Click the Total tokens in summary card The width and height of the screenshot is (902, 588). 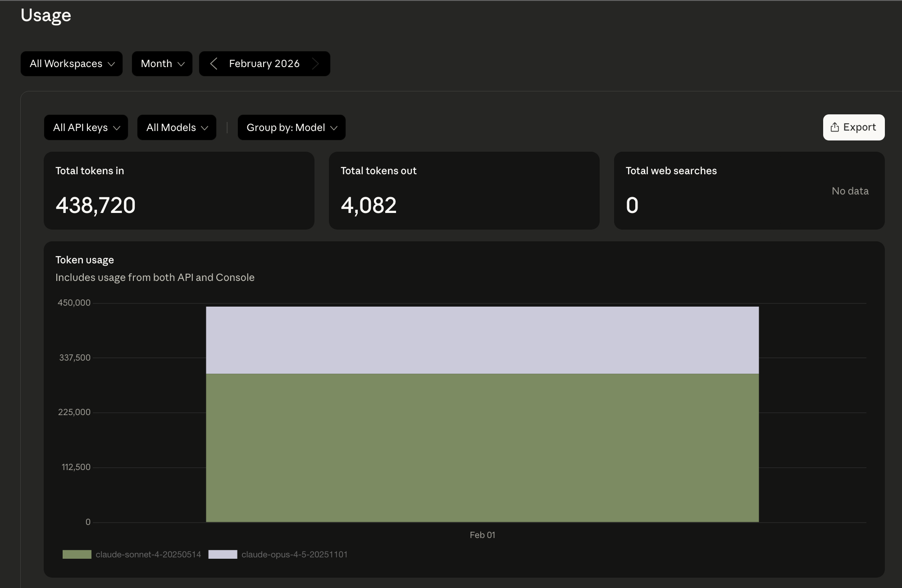pos(178,191)
